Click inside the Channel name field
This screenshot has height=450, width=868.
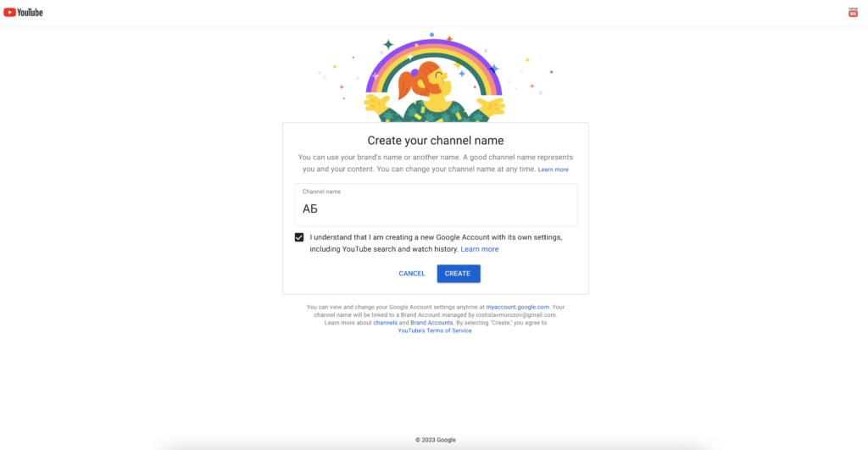coord(436,208)
